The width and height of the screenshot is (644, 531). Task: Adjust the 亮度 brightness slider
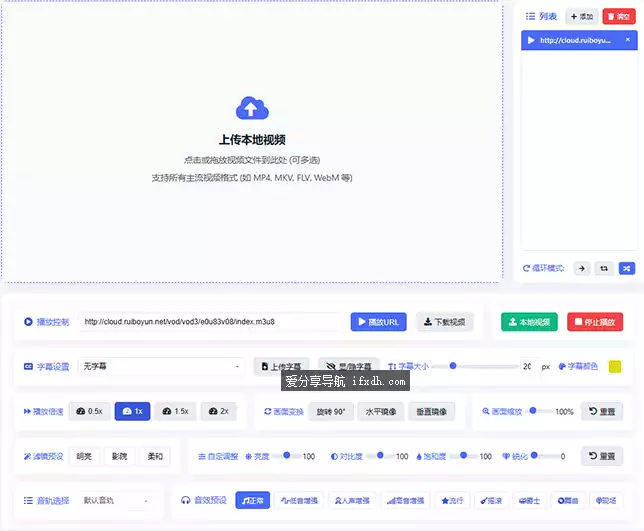point(285,455)
